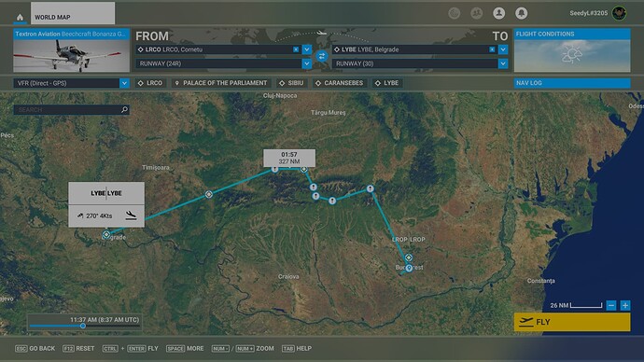Click ESC GO BACK shortcut
The image size is (644, 362).
[35, 348]
